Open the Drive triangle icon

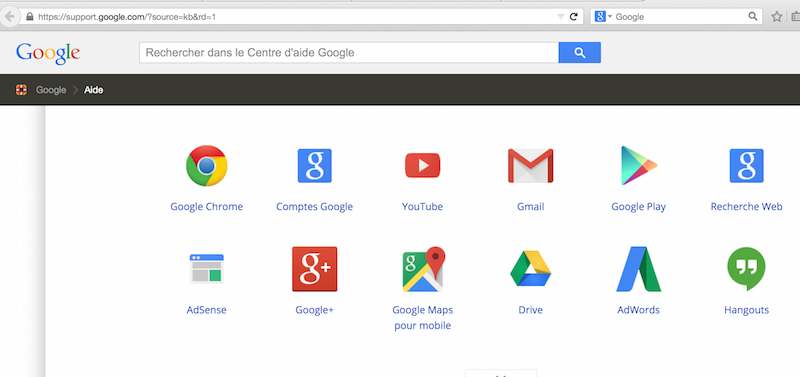pyautogui.click(x=531, y=269)
